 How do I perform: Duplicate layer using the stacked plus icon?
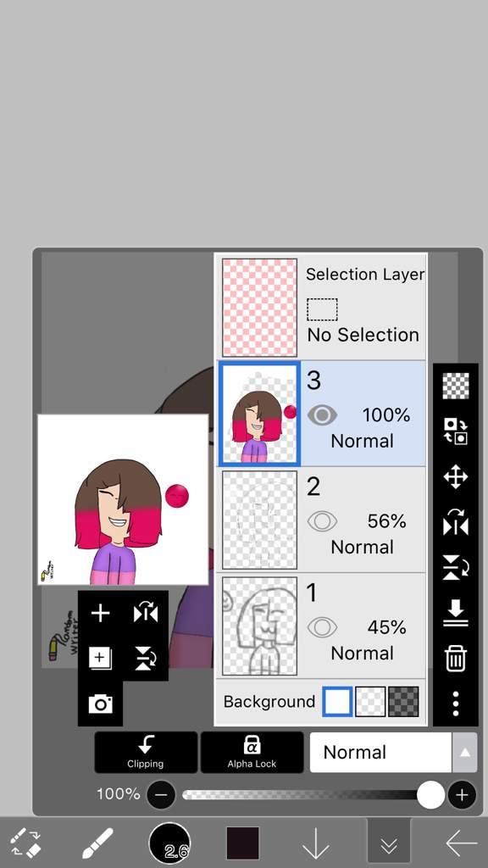coord(100,659)
